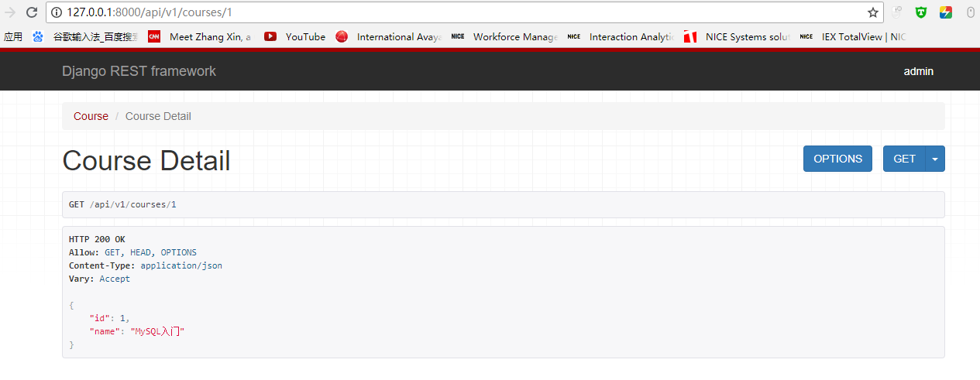Click the Django REST framework brand link
980x380 pixels.
coord(139,71)
